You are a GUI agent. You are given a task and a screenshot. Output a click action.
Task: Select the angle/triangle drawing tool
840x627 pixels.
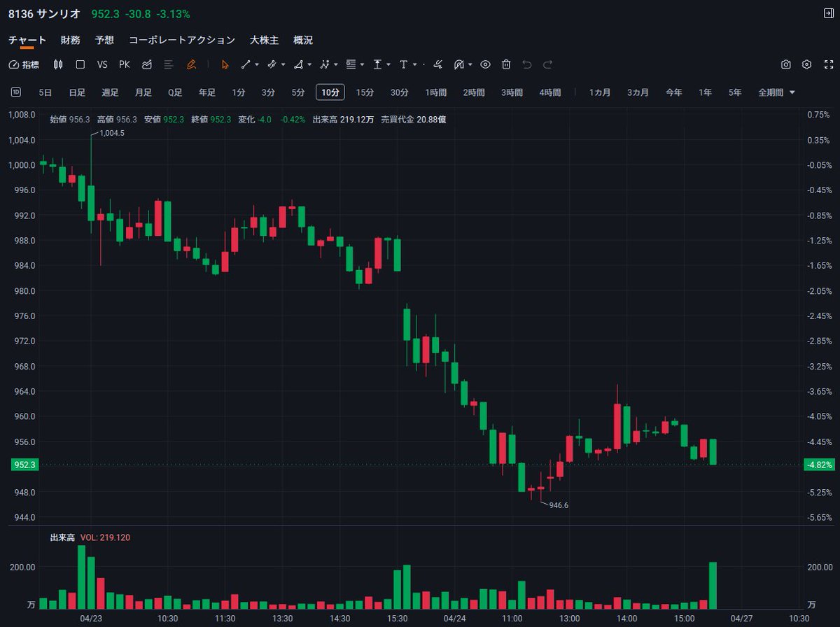299,64
